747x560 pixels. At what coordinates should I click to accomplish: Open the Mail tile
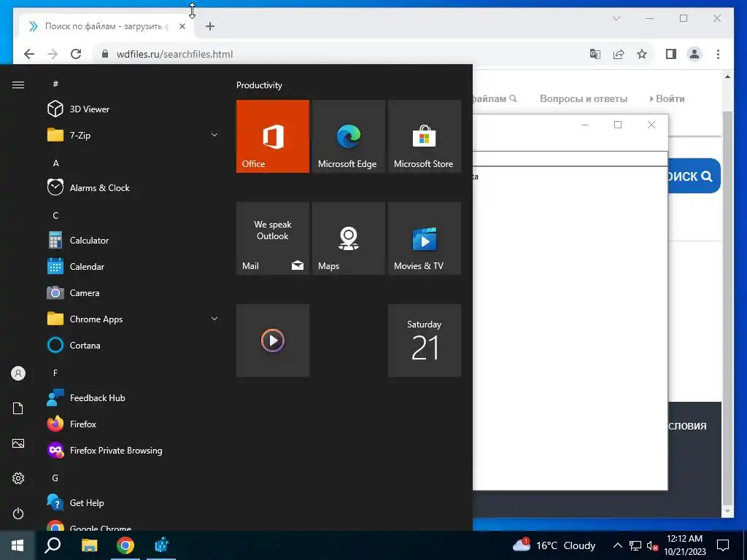tap(273, 238)
